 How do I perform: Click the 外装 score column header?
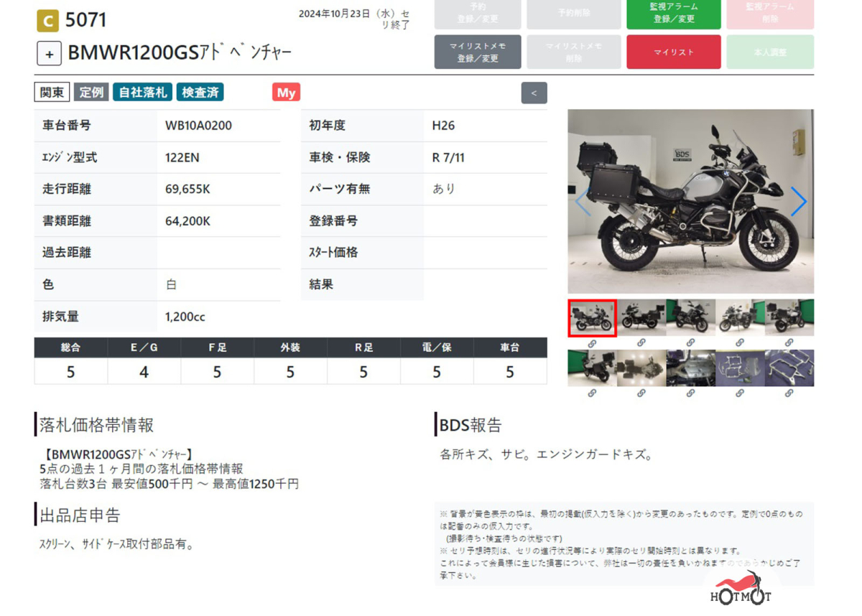(290, 347)
